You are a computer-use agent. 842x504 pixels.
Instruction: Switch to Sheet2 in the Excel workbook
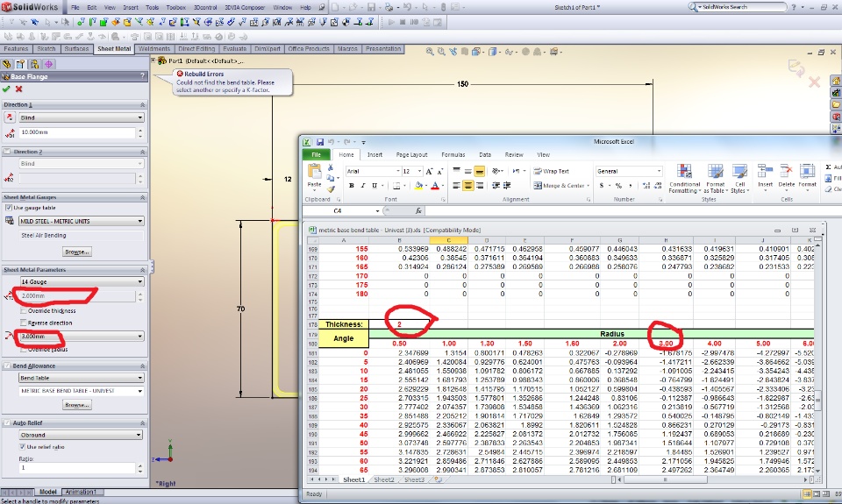pos(383,479)
